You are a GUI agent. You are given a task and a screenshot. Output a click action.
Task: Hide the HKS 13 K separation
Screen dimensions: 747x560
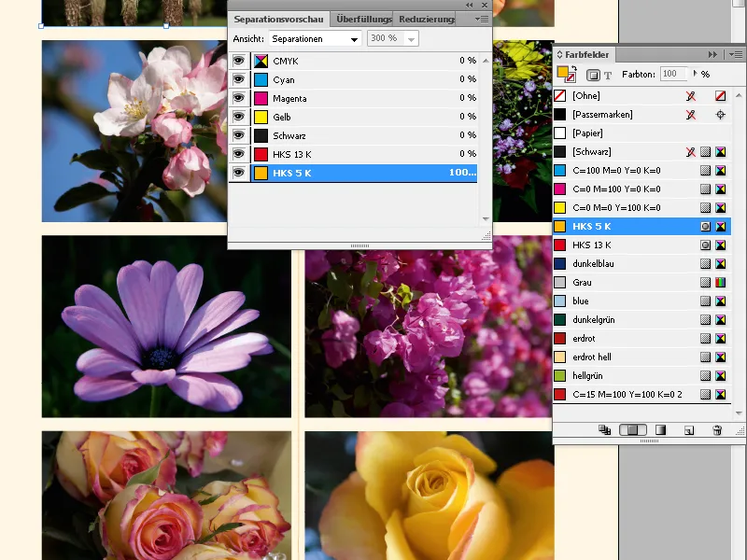(241, 153)
